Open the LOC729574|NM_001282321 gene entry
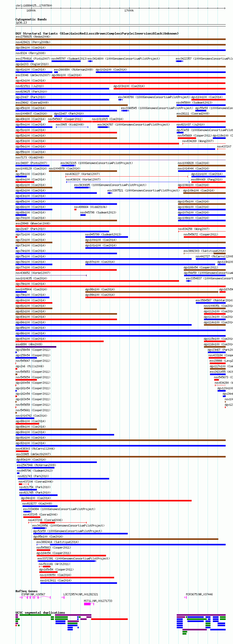Viewport: 233px width, 644px height. click(x=81, y=594)
